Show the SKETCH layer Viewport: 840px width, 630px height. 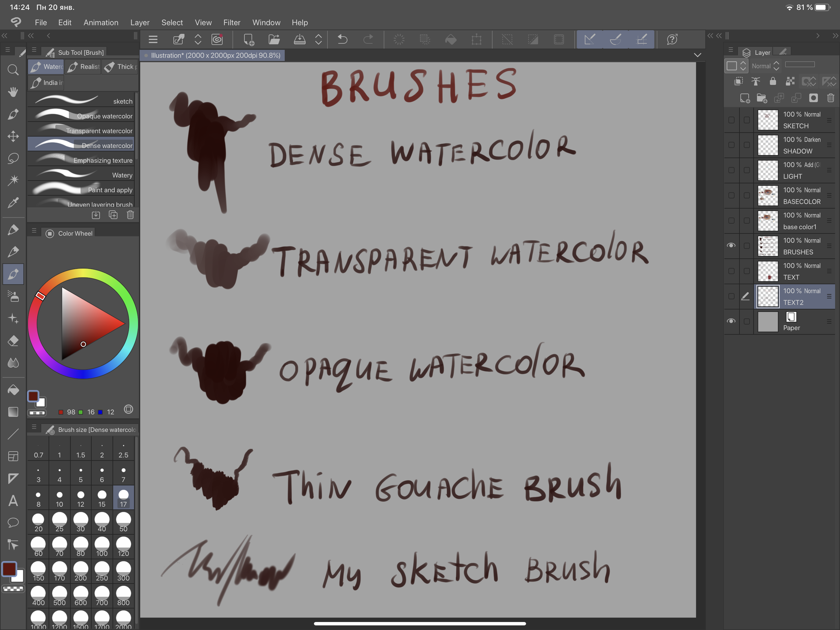[731, 120]
